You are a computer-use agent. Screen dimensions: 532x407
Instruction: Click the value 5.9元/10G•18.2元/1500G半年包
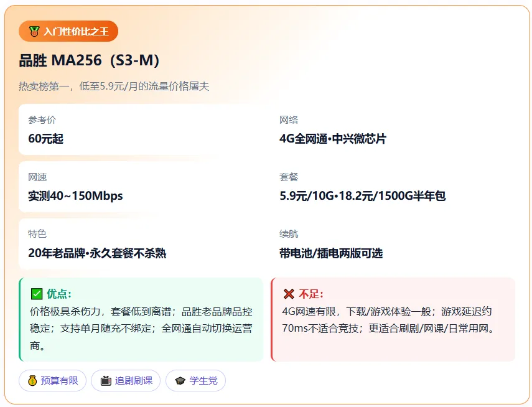click(x=362, y=196)
